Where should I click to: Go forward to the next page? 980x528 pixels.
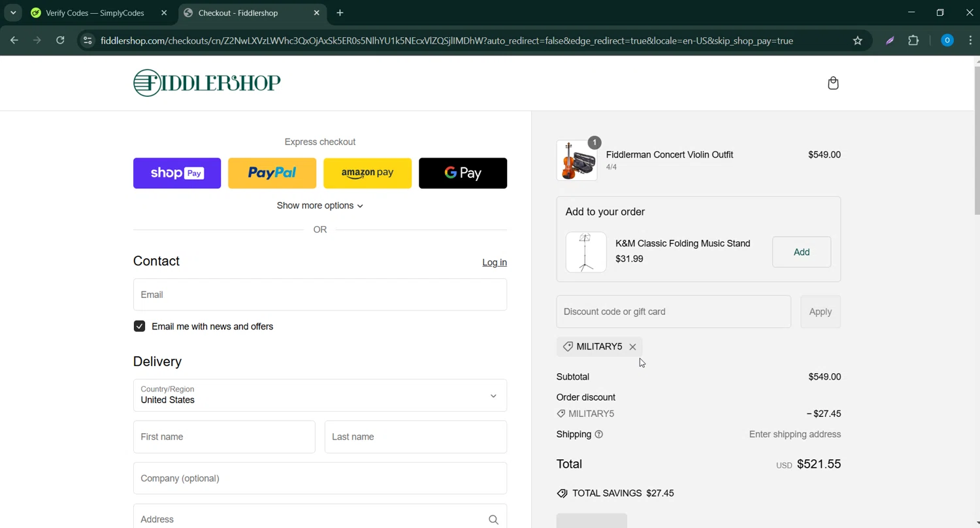(37, 41)
